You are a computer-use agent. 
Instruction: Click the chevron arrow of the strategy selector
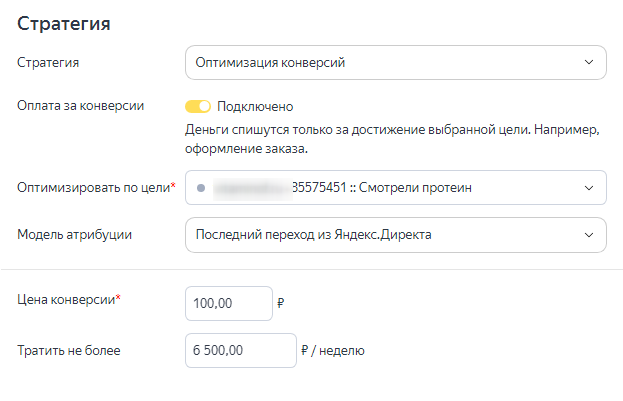588,62
